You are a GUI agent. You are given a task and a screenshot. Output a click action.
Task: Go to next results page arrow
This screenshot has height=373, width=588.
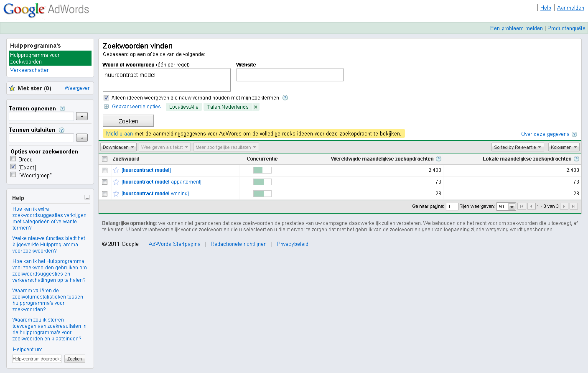[564, 206]
